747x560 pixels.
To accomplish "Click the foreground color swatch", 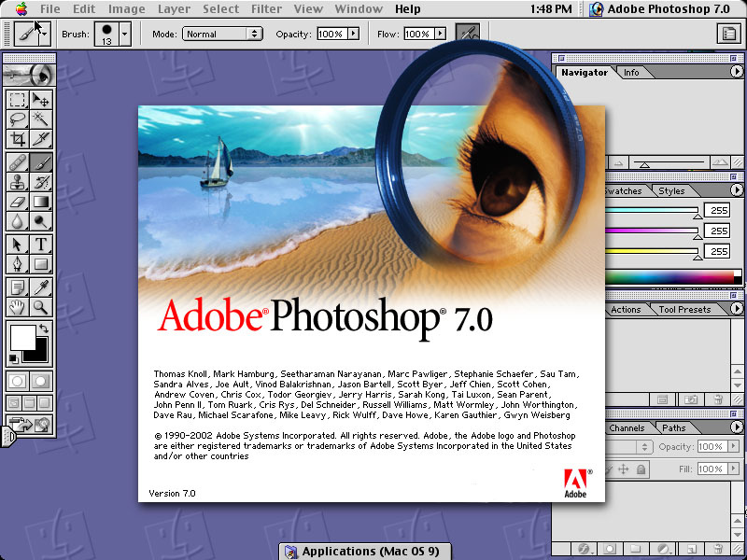I will coord(21,336).
